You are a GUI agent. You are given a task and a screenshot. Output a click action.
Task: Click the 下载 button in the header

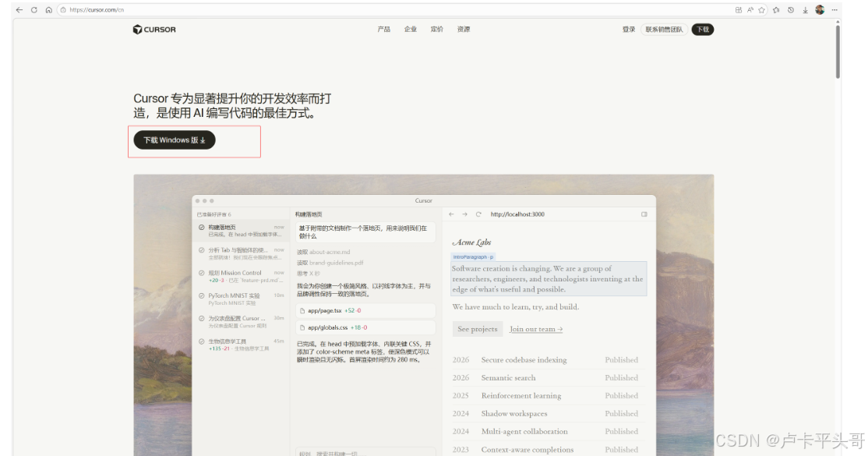click(x=703, y=30)
